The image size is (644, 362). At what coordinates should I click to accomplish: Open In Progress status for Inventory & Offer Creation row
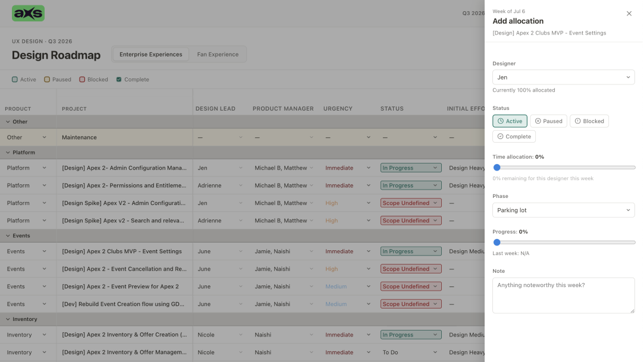click(x=411, y=335)
